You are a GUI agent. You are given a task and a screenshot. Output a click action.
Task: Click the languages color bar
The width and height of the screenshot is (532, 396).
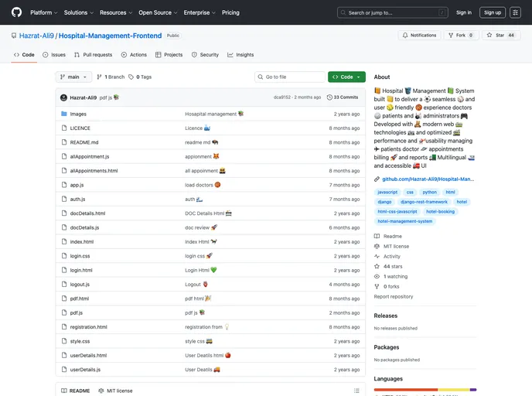click(425, 390)
